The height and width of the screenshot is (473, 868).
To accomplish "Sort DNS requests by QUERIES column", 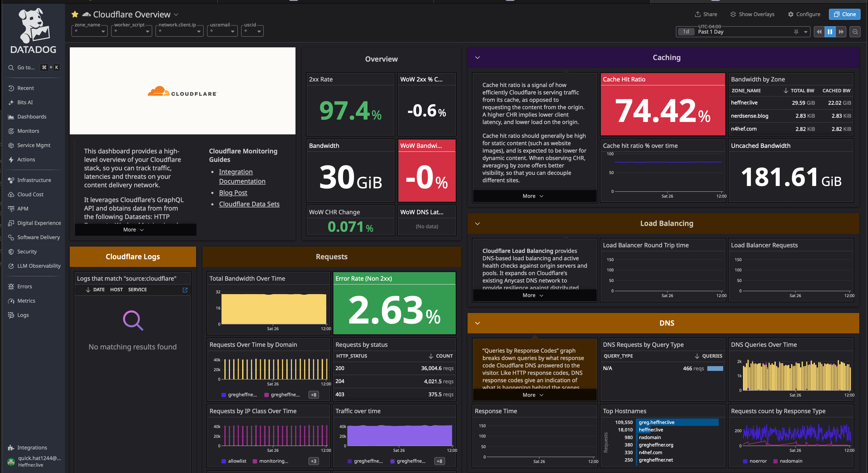I will click(708, 356).
